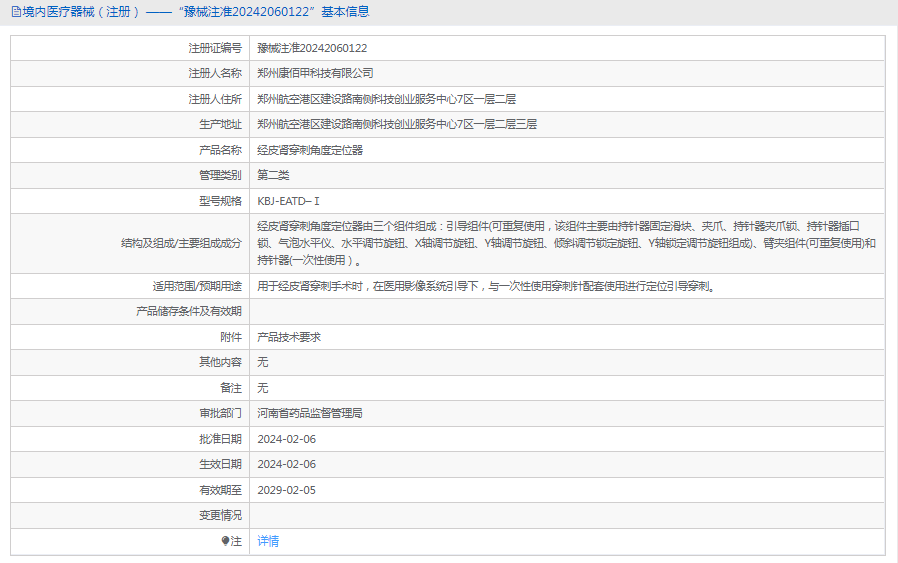This screenshot has width=898, height=563.
Task: Click the 附件 label
Action: (231, 337)
